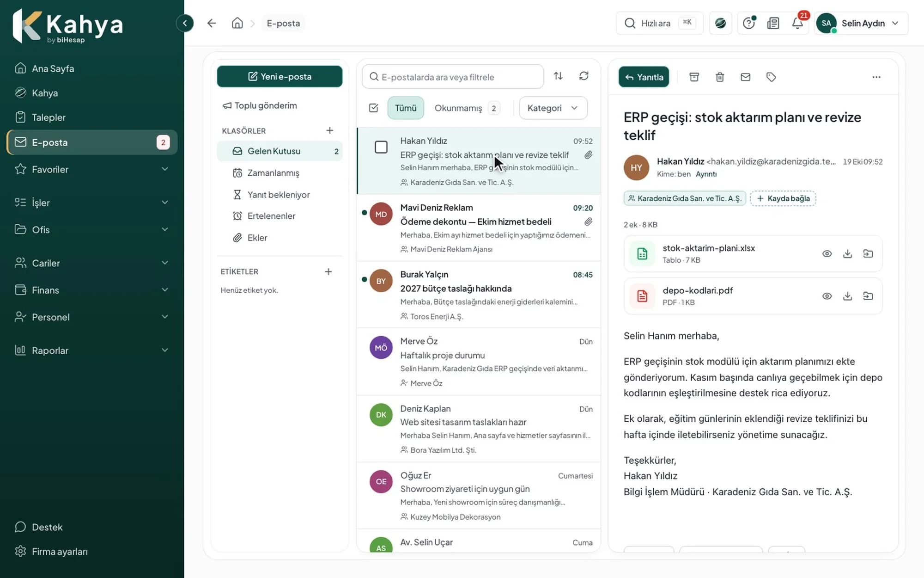Open the Kategori dropdown filter
924x578 pixels.
click(553, 108)
